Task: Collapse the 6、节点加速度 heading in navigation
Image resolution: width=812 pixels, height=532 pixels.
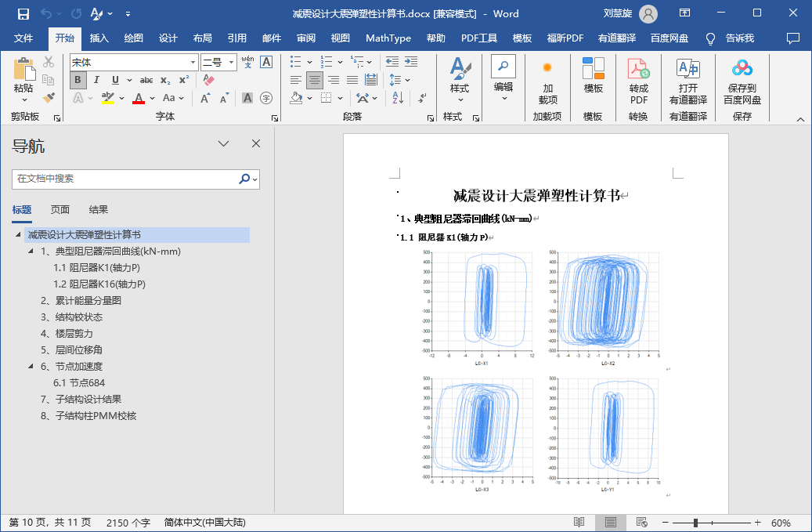Action: pos(31,367)
